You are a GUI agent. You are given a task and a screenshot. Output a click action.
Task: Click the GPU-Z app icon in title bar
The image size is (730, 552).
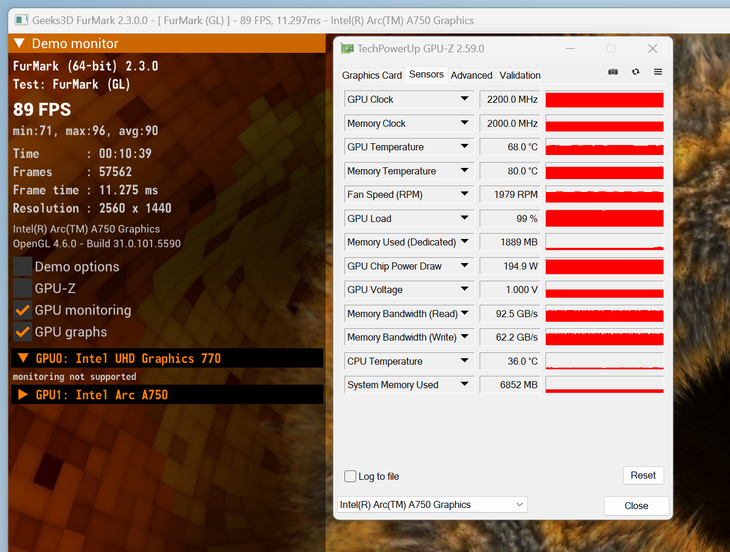point(347,48)
